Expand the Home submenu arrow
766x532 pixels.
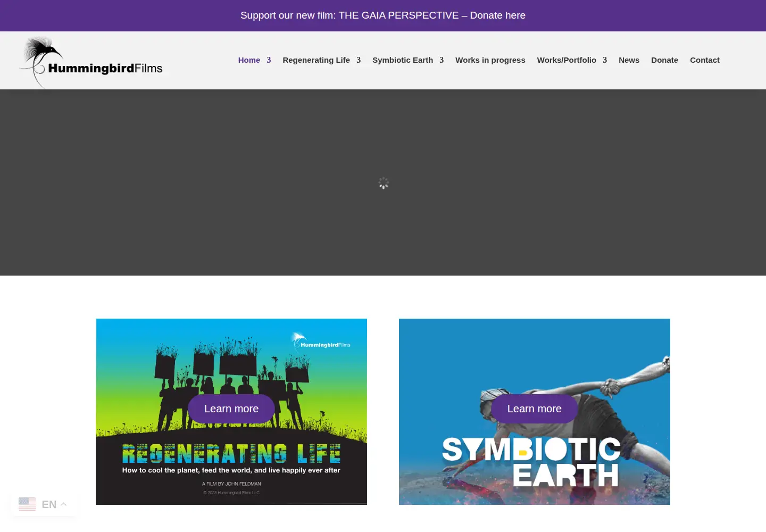[x=269, y=60]
